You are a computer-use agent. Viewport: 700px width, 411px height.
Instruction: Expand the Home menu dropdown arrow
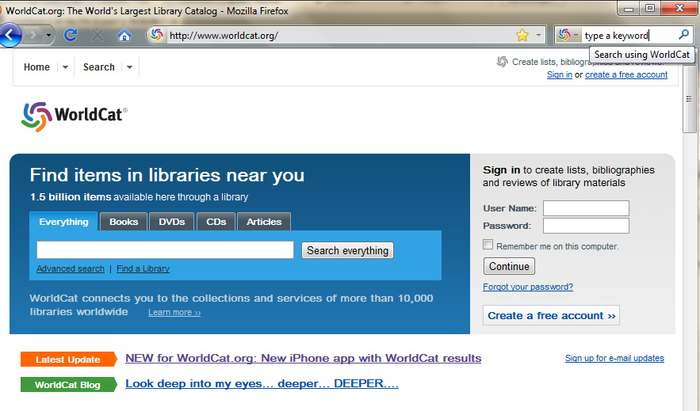tap(65, 67)
